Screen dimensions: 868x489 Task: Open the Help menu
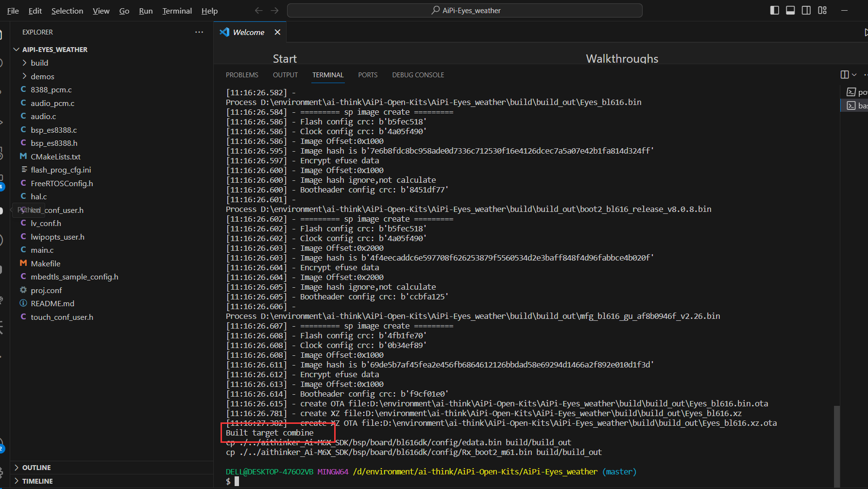coord(209,11)
